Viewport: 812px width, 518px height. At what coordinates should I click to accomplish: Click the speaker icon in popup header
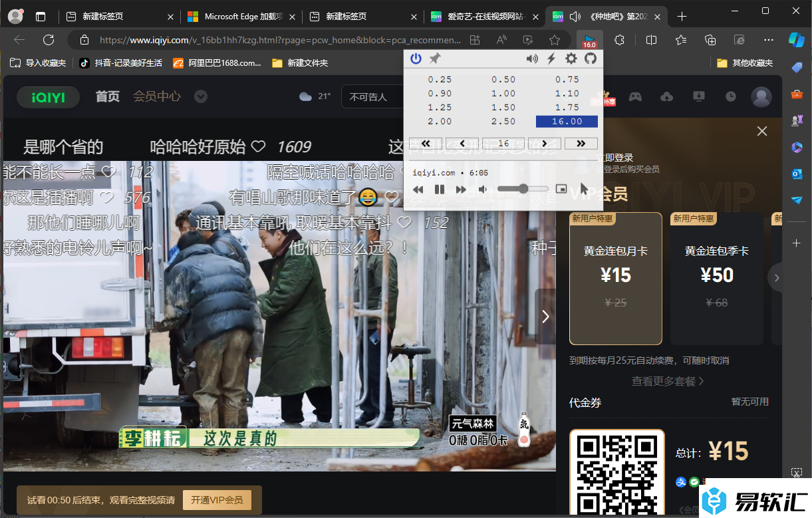(x=532, y=59)
